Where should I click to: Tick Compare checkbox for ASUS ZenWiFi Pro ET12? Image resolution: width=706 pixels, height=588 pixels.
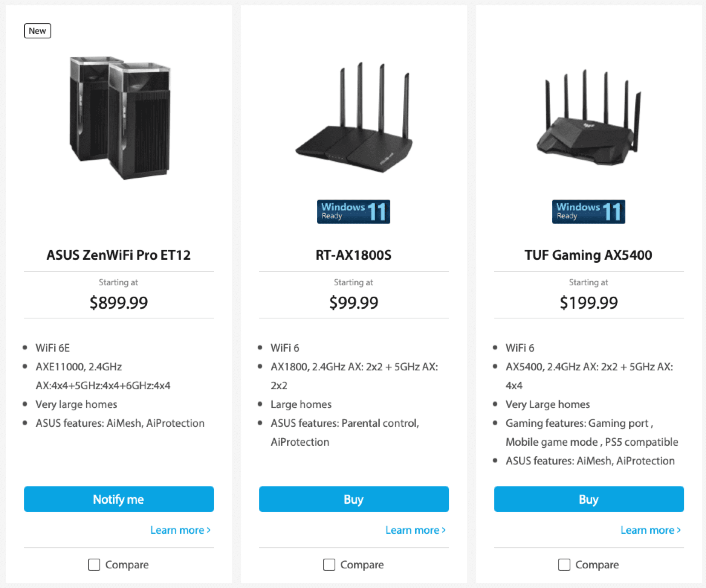(94, 565)
